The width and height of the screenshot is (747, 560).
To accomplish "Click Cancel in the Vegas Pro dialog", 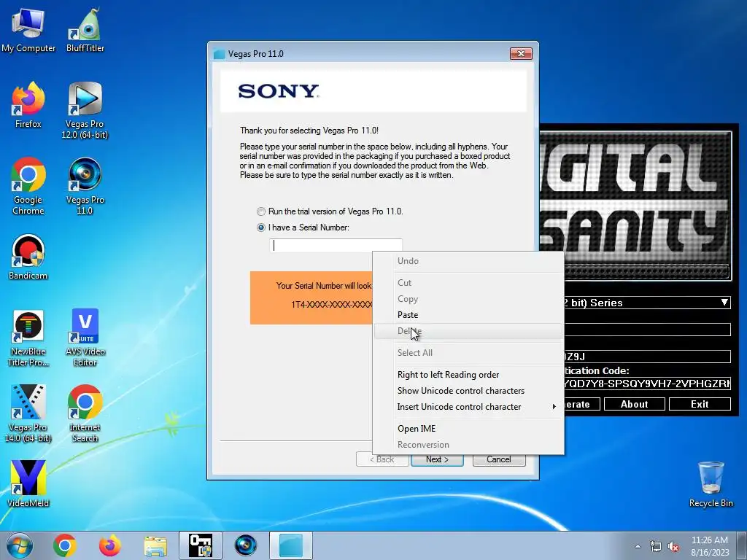I will click(499, 459).
